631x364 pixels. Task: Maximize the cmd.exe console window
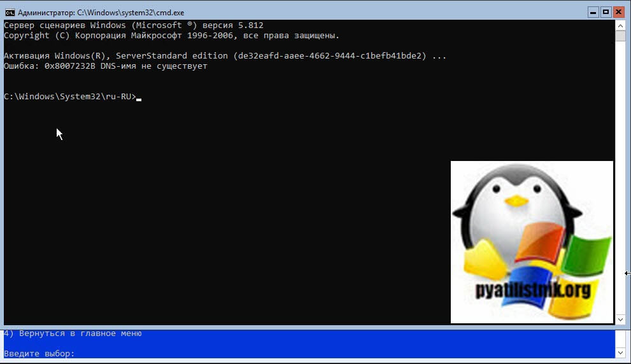pos(606,11)
